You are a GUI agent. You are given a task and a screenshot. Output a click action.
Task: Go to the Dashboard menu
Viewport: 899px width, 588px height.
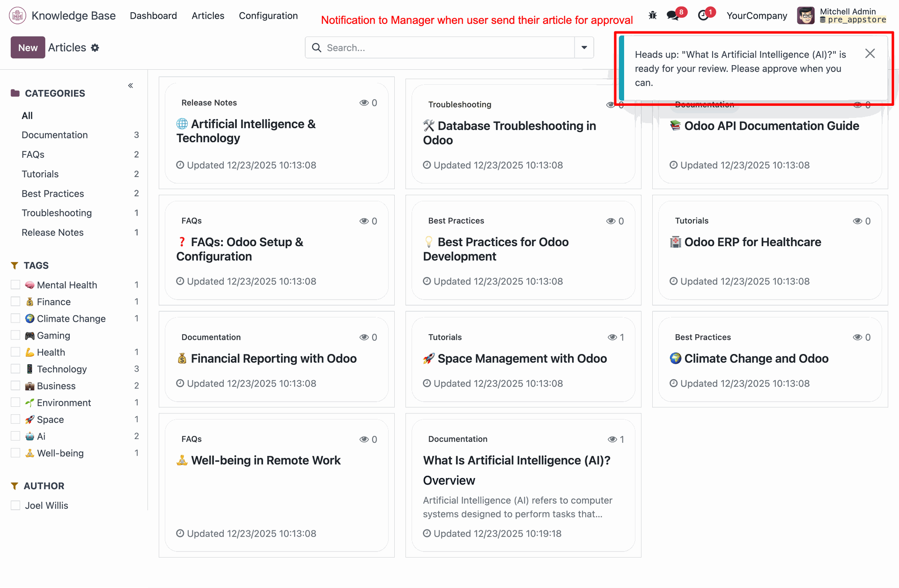(x=153, y=15)
